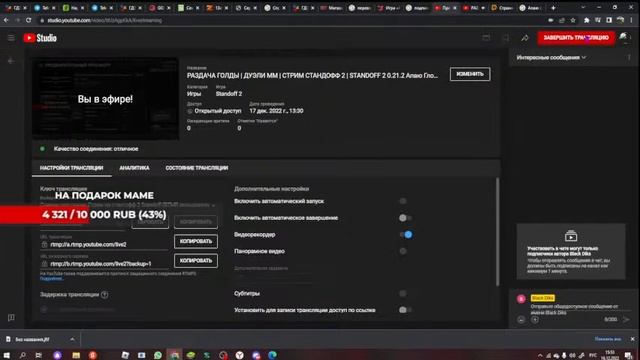Bookmark this page with the star icon

pos(573,20)
